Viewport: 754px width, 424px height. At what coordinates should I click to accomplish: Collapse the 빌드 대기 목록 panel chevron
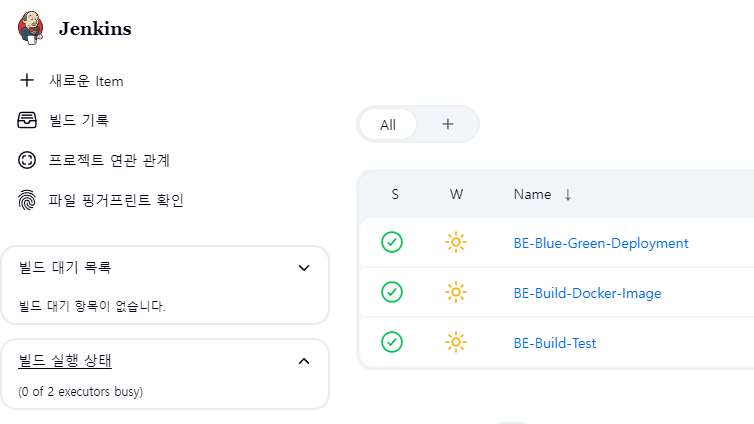(x=304, y=268)
